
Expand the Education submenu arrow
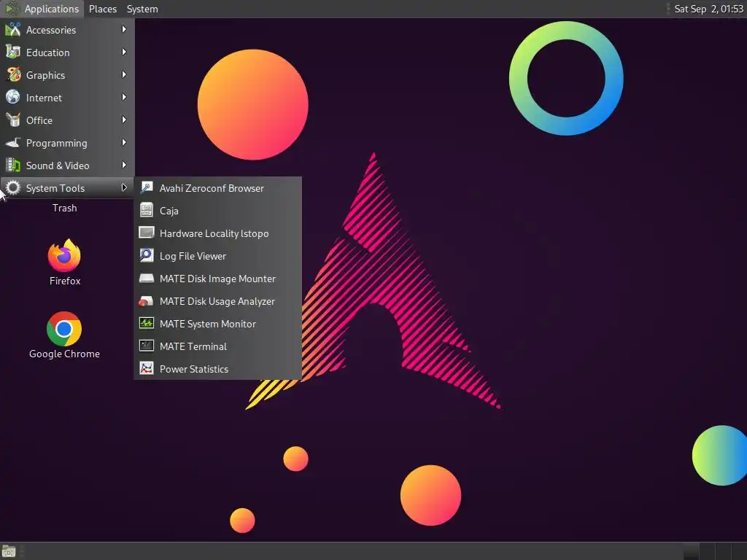coord(124,52)
